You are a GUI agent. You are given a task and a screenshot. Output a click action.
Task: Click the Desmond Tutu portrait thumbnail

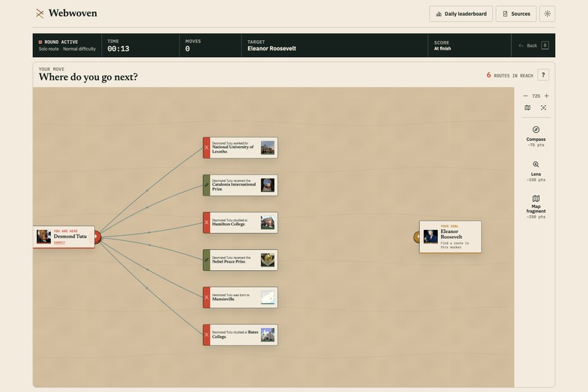(44, 237)
